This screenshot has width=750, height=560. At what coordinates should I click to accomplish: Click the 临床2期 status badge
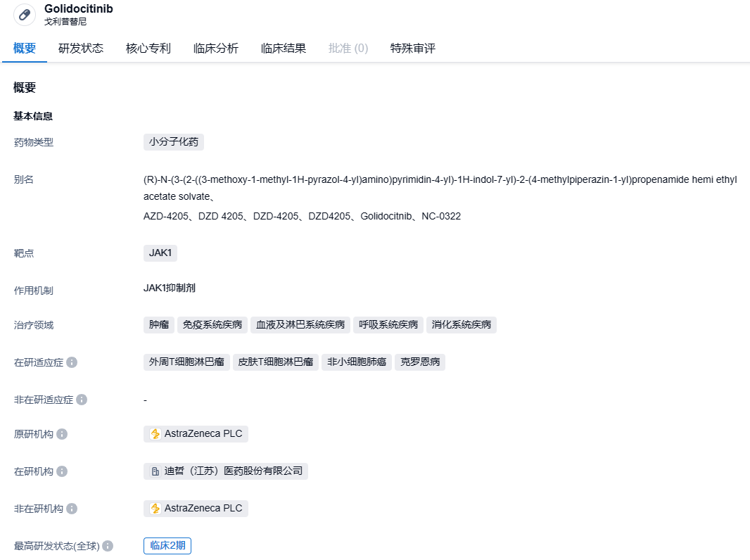[167, 546]
